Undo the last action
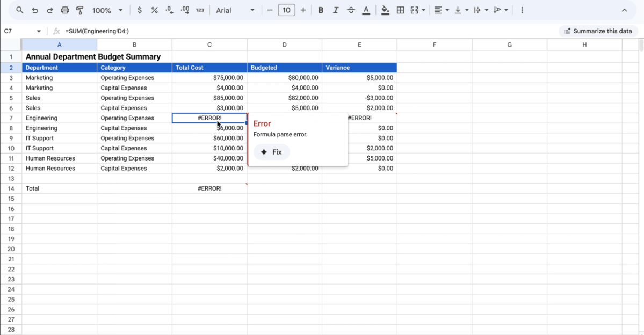Viewport: 644px width, 335px height. (x=34, y=10)
